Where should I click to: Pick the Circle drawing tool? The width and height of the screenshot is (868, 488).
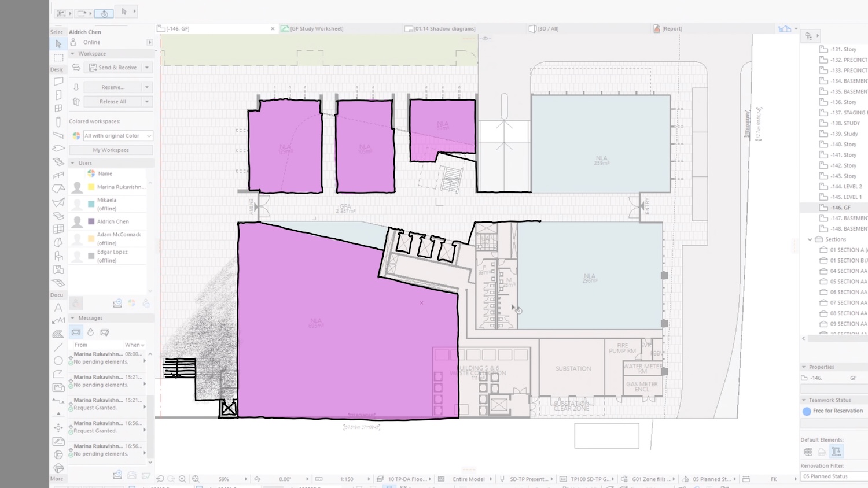coord(58,360)
